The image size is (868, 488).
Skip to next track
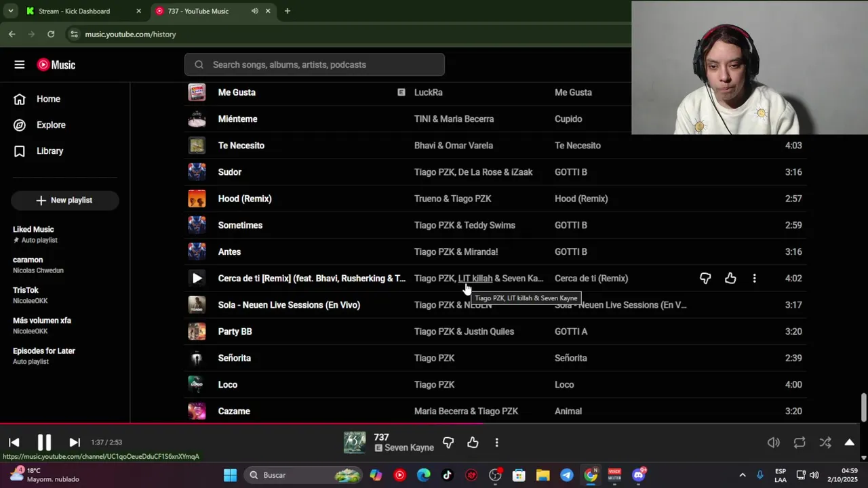click(x=75, y=442)
